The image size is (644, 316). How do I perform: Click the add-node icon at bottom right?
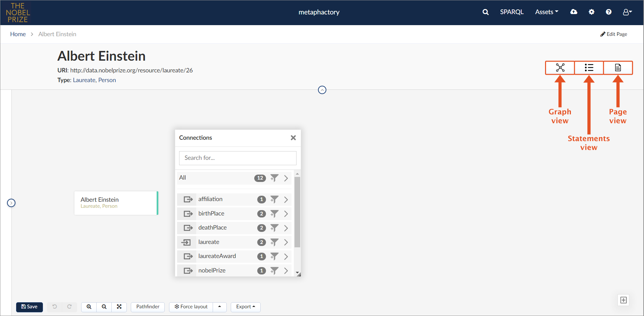[x=624, y=300]
